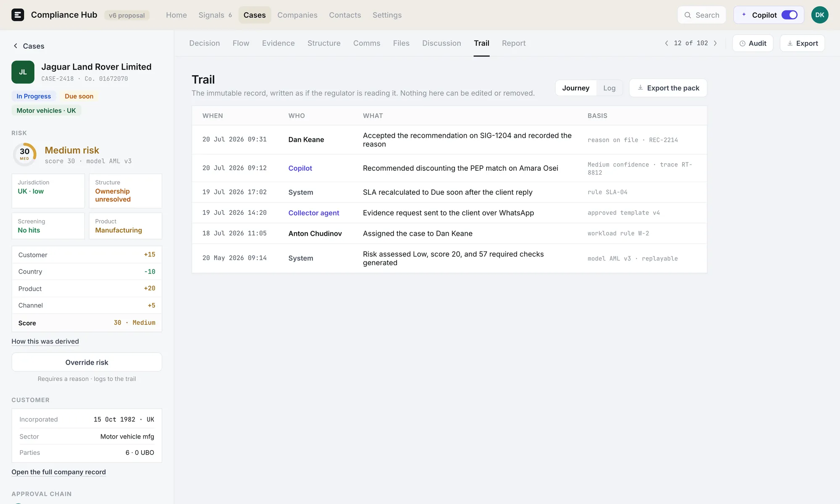
Task: Go back using the Cases arrow icon
Action: pyautogui.click(x=16, y=46)
